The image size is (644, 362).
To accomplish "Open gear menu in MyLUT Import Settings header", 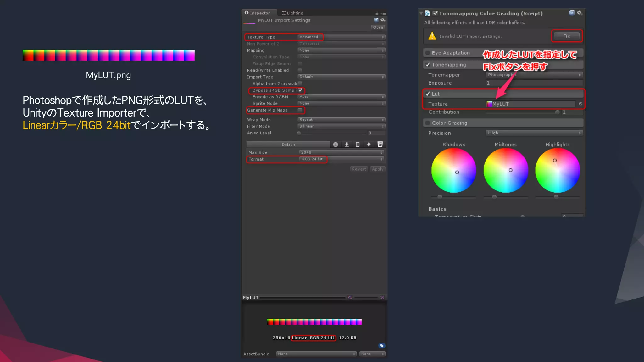I will point(383,20).
